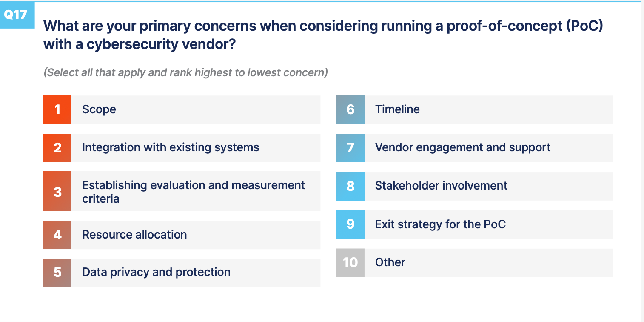
Task: Click the number 3 rank box
Action: click(x=57, y=192)
